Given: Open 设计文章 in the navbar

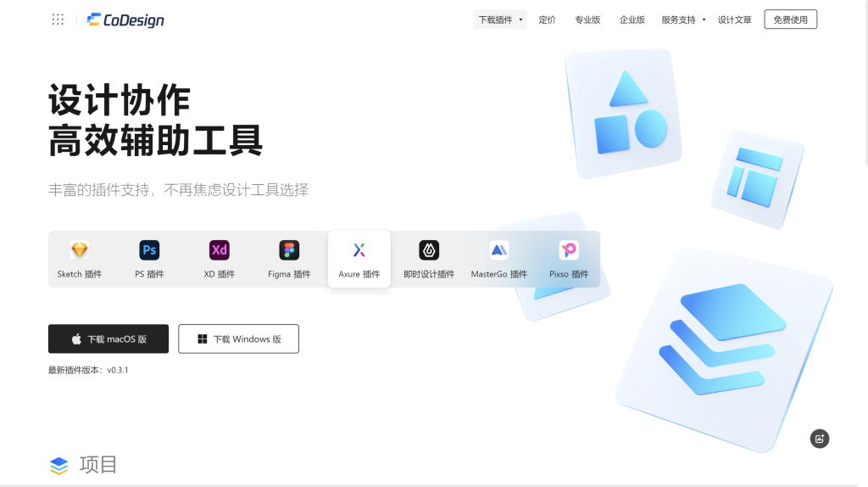Looking at the screenshot, I should point(735,20).
